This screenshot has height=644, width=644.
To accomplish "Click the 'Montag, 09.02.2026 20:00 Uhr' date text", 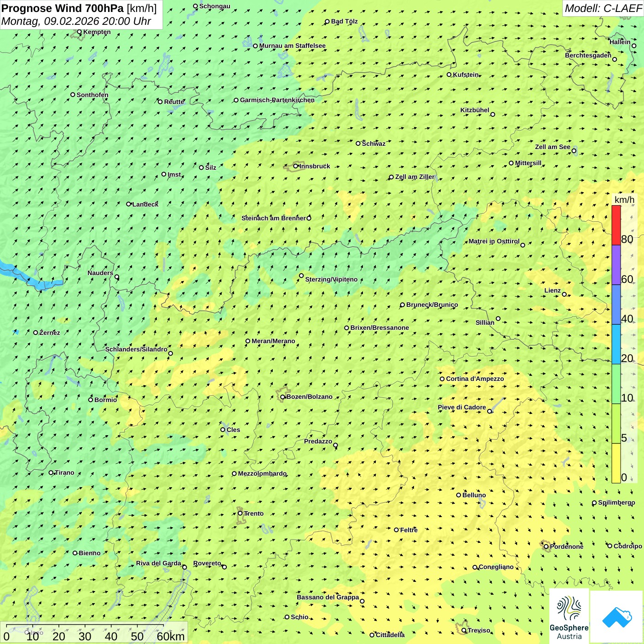I will pos(76,21).
